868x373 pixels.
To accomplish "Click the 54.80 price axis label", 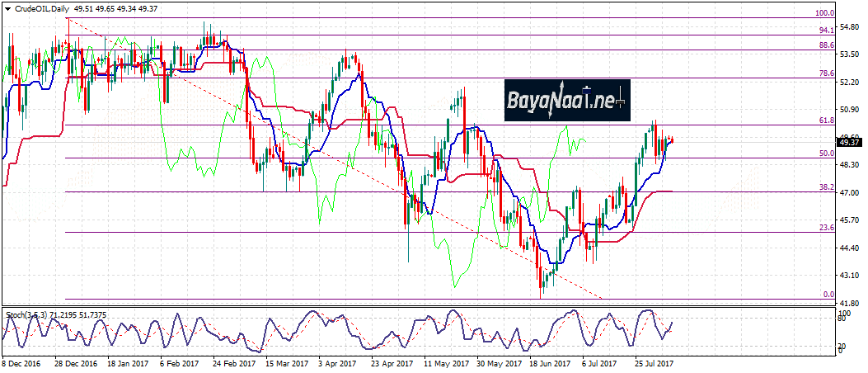I will (x=851, y=28).
